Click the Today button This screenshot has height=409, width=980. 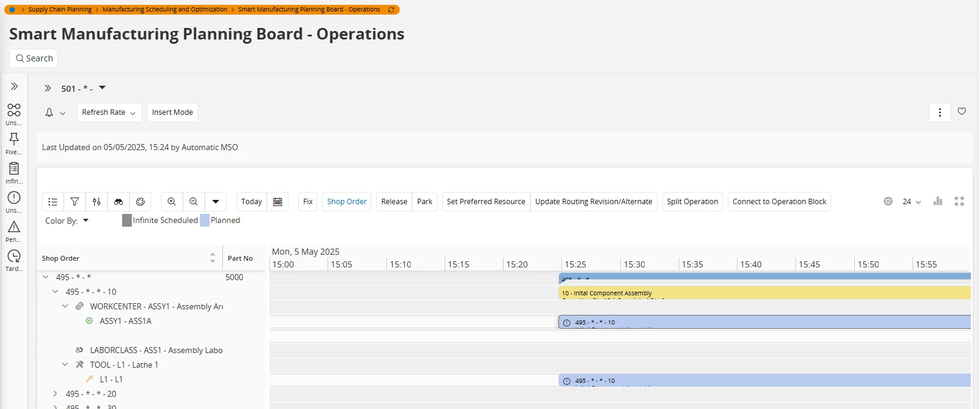click(252, 202)
